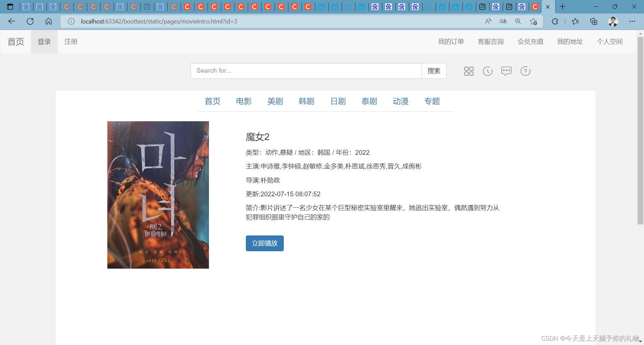Switch to the 韩剧 category tab
This screenshot has height=345, width=644.
point(306,101)
